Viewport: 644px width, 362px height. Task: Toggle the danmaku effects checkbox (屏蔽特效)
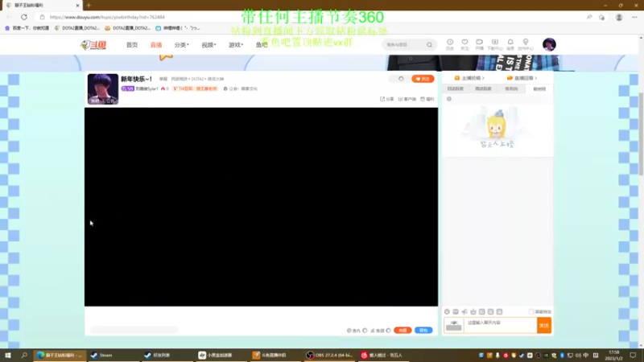pyautogui.click(x=531, y=312)
